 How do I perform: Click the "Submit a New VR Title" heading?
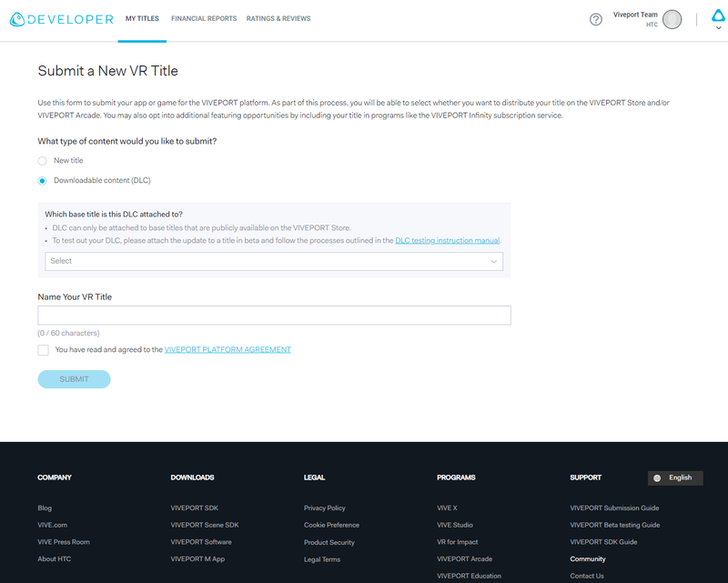click(x=107, y=71)
